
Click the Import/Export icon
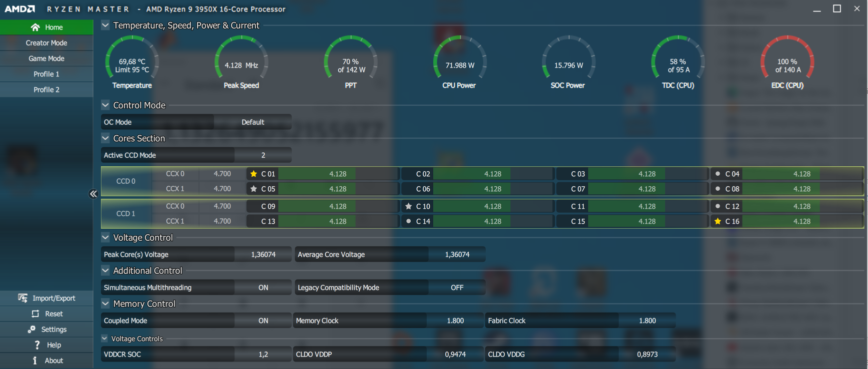(22, 298)
